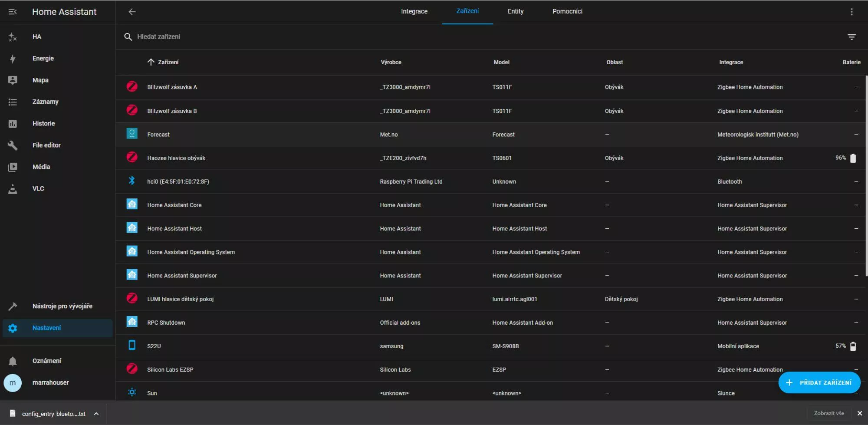This screenshot has height=425, width=868.
Task: Open the three-dot overflow menu
Action: click(852, 12)
